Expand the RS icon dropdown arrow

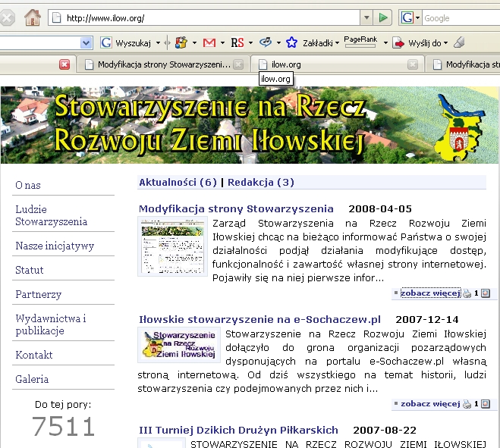tap(250, 42)
